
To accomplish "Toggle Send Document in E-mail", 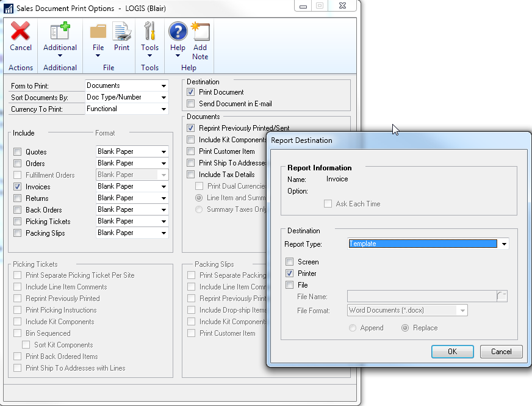I will pyautogui.click(x=191, y=104).
